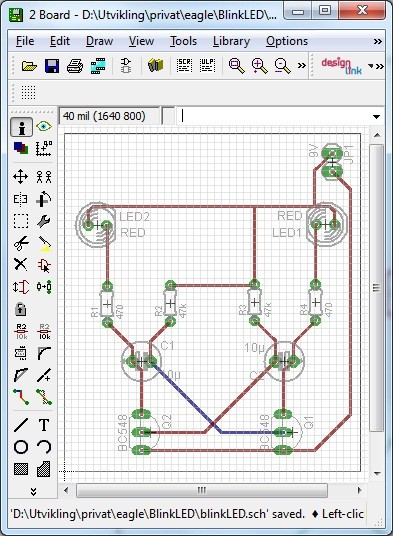Run a ULP program icon

[207, 65]
